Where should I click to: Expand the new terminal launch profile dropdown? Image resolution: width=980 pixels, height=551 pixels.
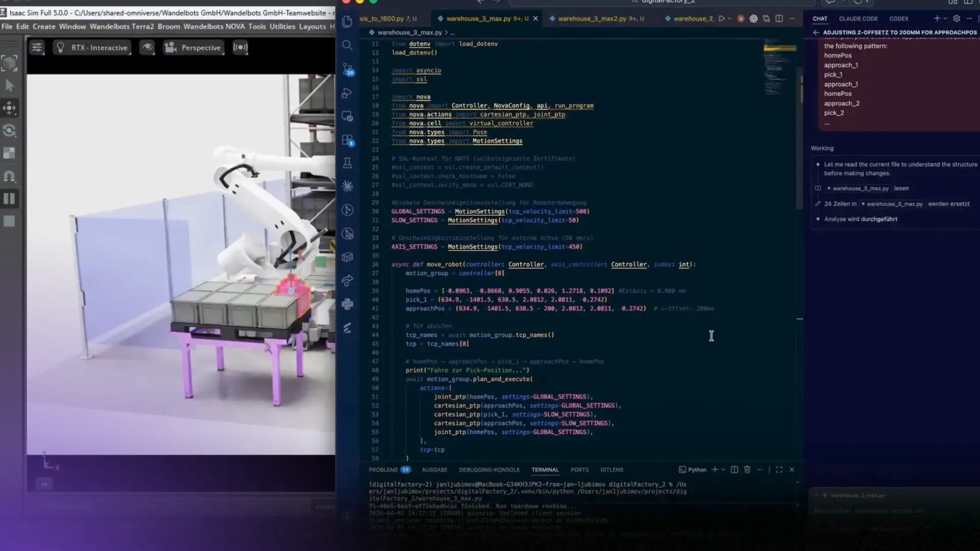tap(723, 469)
